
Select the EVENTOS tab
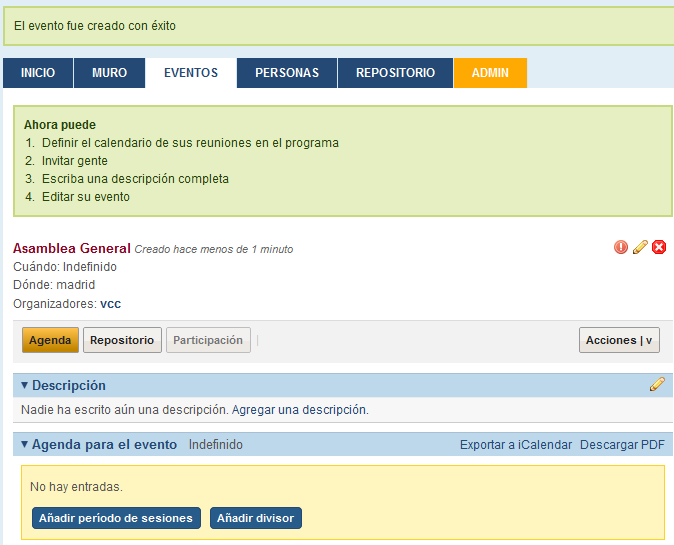pos(191,73)
